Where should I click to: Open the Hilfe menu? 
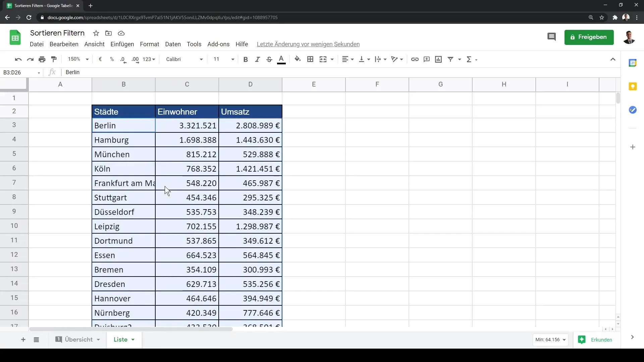241,44
